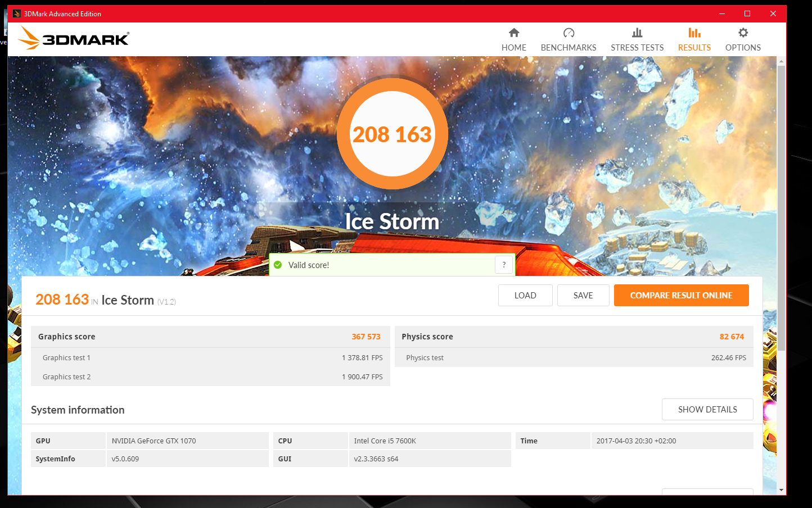Click the Benchmarks gauge icon
The height and width of the screenshot is (508, 812).
[569, 33]
